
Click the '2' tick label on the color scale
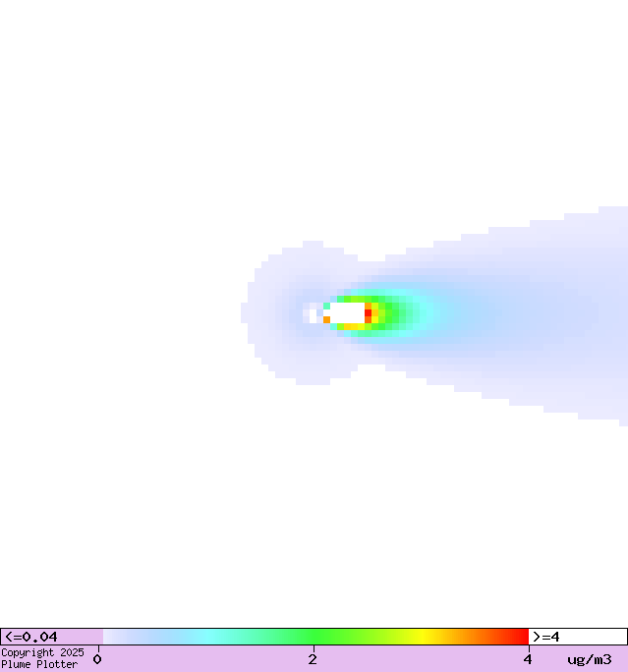(x=313, y=659)
